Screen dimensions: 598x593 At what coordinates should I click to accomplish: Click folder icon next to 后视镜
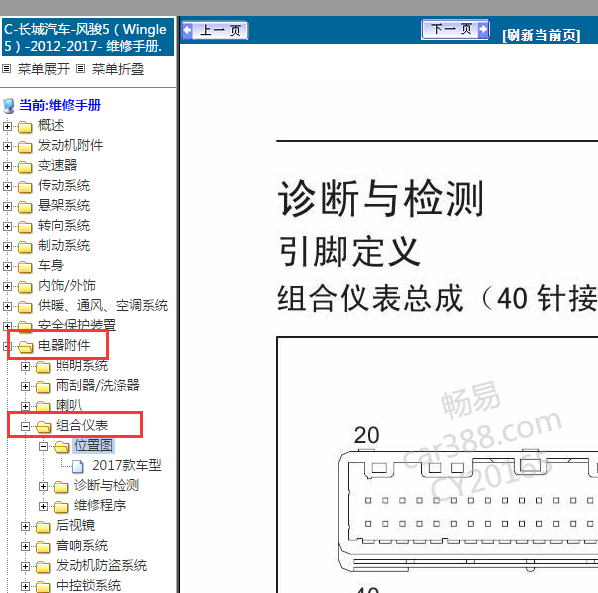pos(43,527)
